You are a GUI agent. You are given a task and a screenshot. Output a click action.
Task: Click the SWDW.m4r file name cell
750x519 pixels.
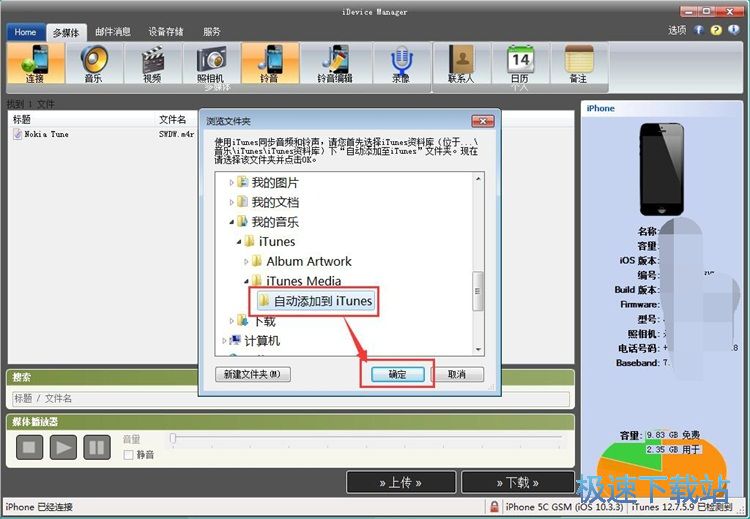pyautogui.click(x=176, y=134)
